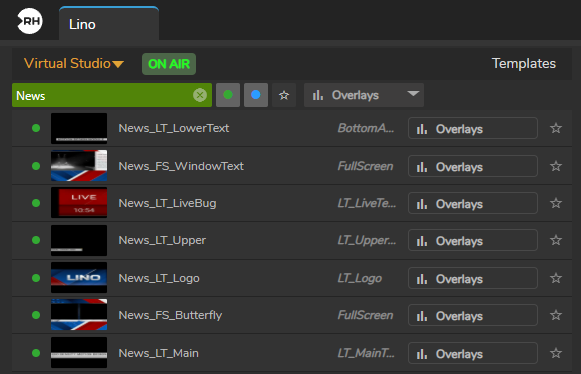Screen dimensions: 581x374
Task: Click the LT_Logo type label
Action: pos(359,278)
